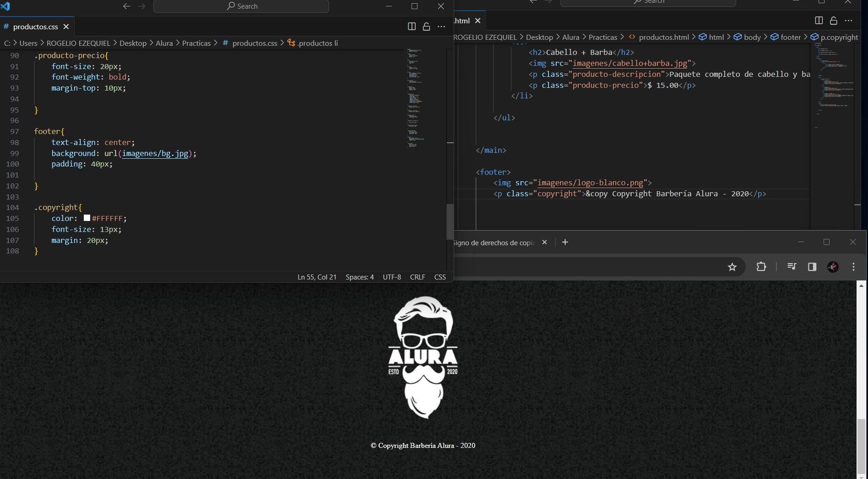Open the productos.html breadcrumb item

click(658, 37)
